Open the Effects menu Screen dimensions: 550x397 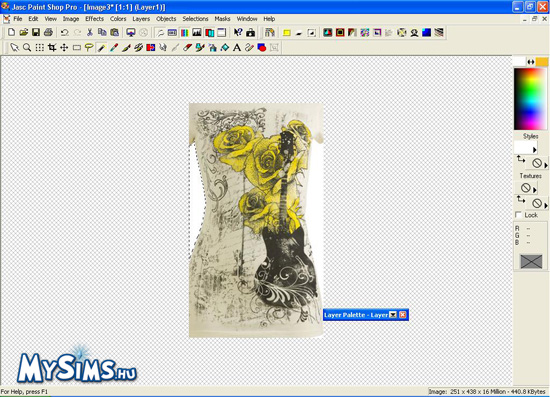[94, 19]
